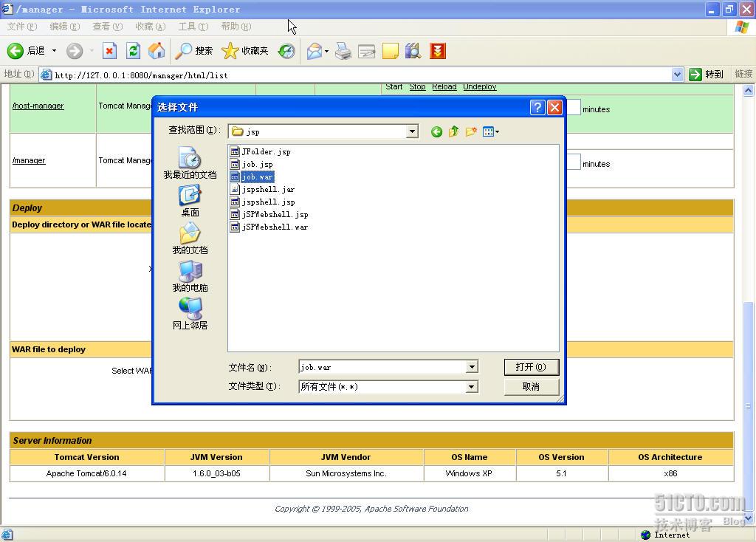
Task: Open the 收藏 (Favorites) menu
Action: [x=151, y=27]
